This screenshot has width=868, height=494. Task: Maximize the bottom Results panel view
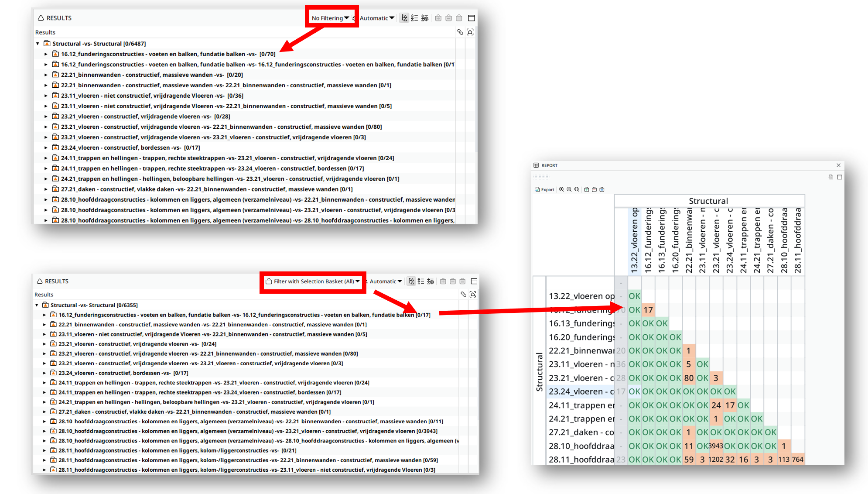point(474,281)
